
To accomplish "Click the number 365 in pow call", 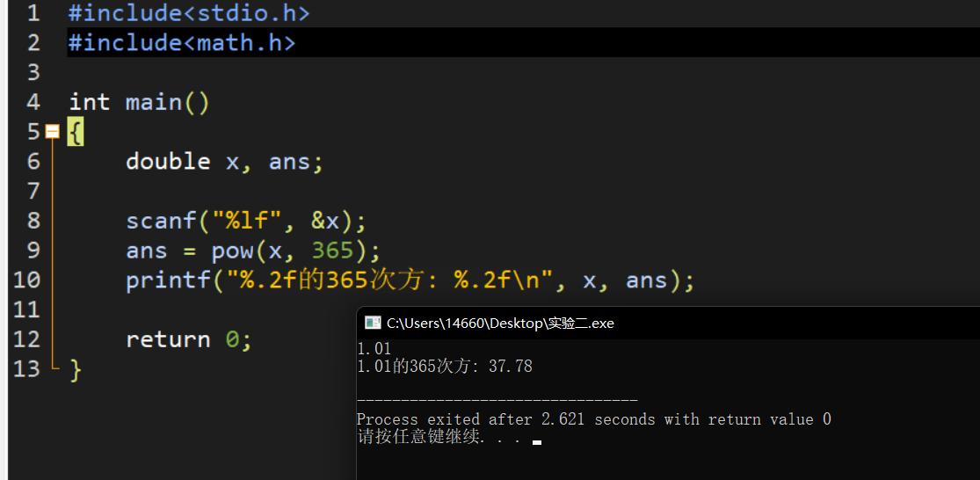I will point(332,251).
